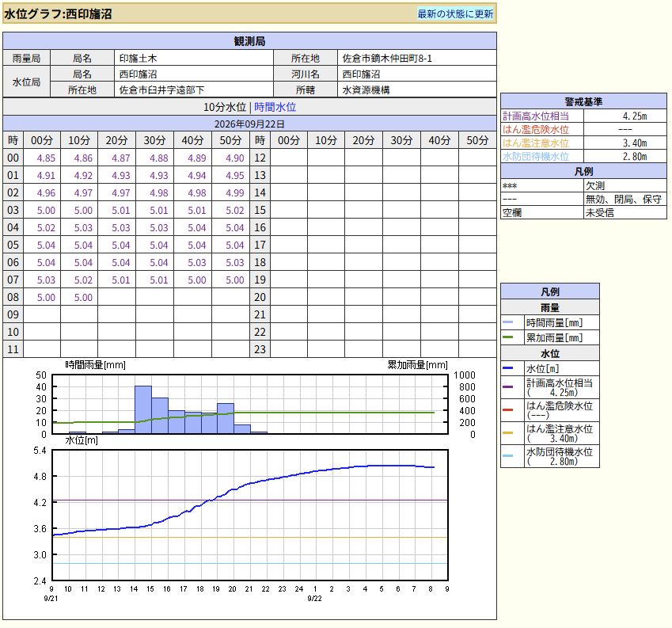This screenshot has width=672, height=628.
Task: Click the 5.00 value at 08時 10分
Action: pyautogui.click(x=83, y=297)
